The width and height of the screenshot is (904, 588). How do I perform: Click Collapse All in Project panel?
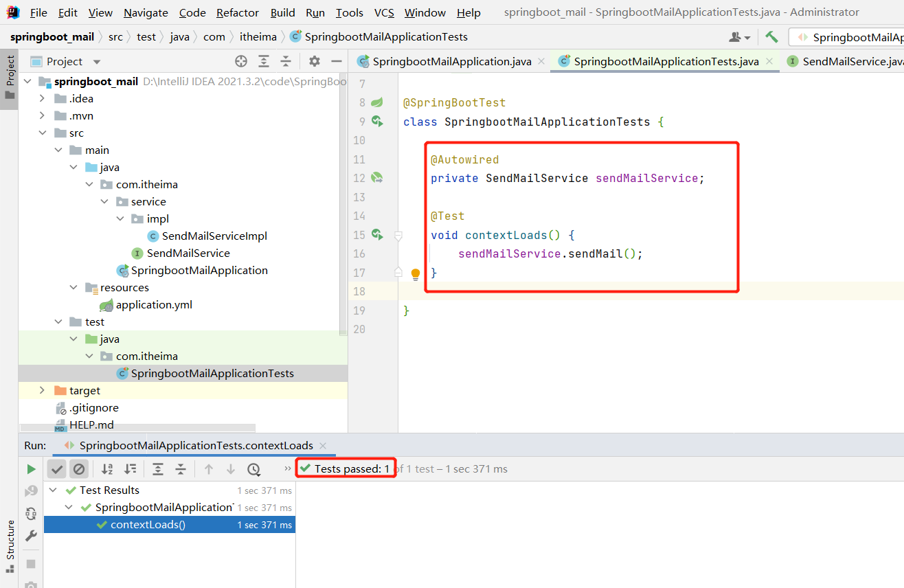(x=286, y=61)
